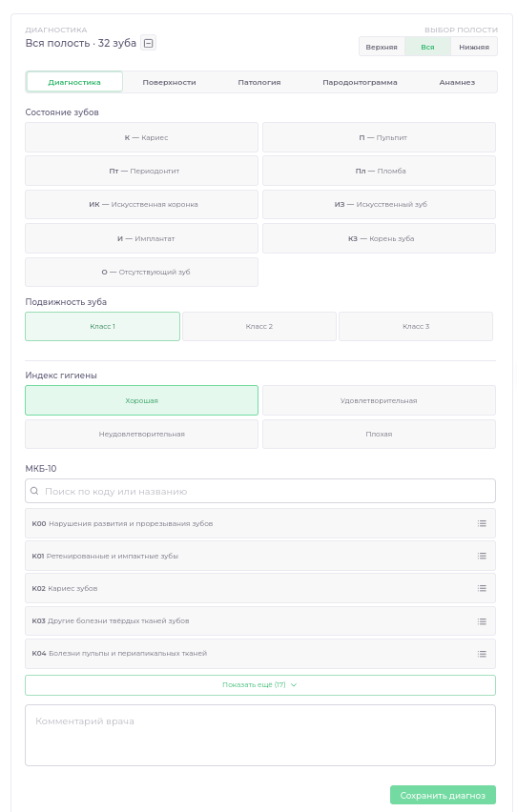
Task: Open the Анамнез tab
Action: point(457,82)
